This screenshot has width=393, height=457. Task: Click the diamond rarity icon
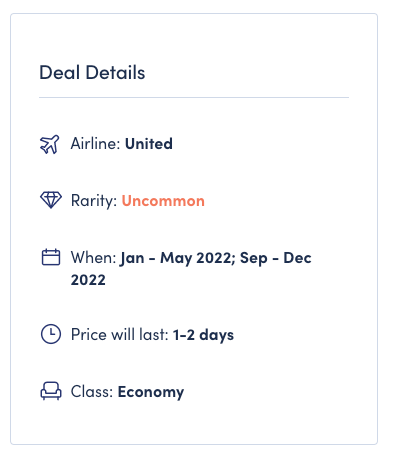51,200
